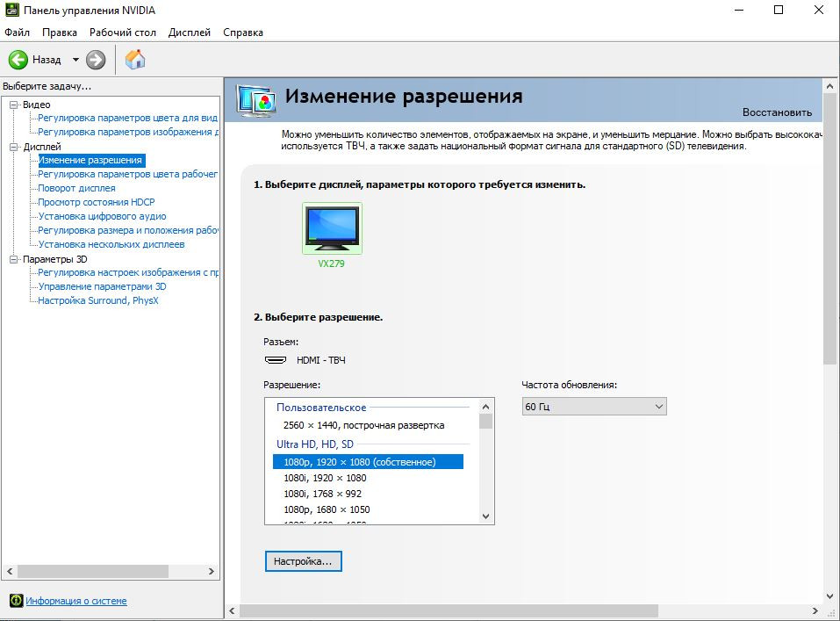Image resolution: width=840 pixels, height=621 pixels.
Task: Click the grey Forward arrow icon
Action: coord(96,60)
